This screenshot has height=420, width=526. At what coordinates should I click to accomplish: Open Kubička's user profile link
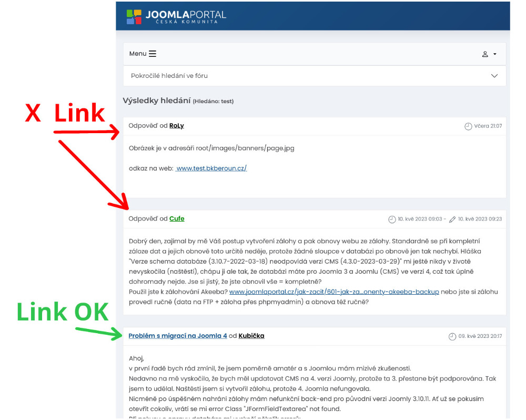click(251, 336)
